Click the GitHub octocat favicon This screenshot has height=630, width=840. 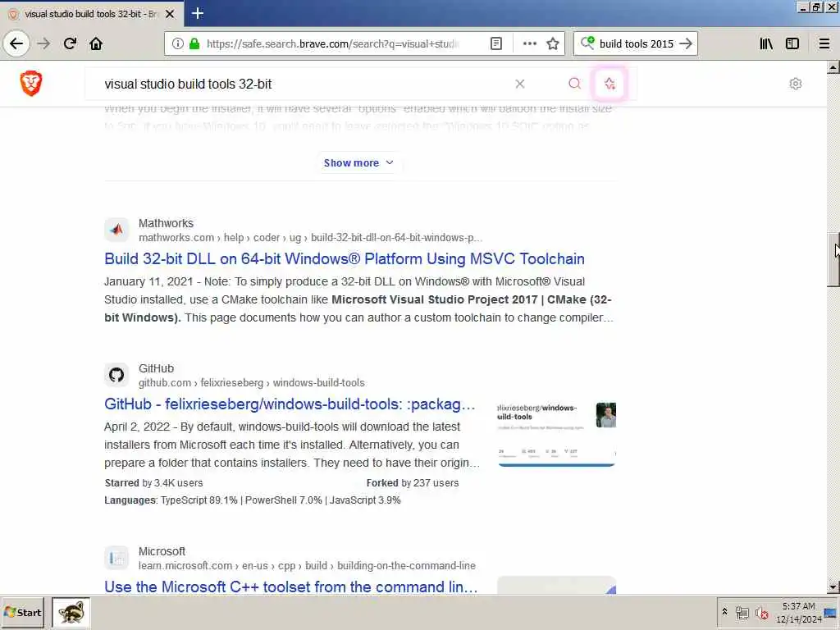116,375
